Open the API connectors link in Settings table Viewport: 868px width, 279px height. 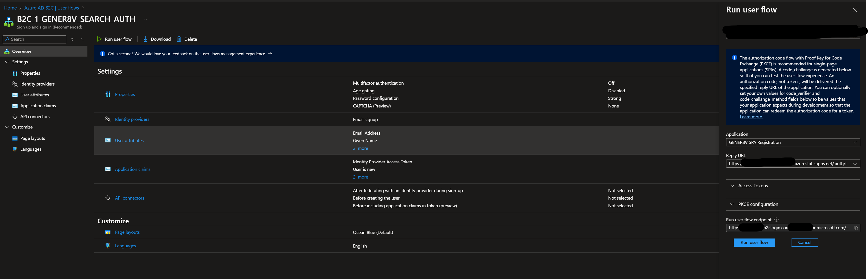pos(129,198)
